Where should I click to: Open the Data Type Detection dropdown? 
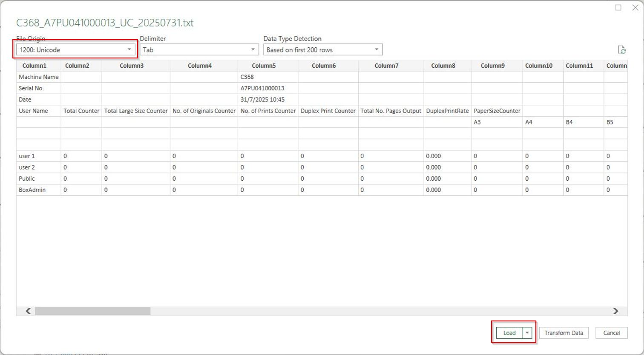tap(322, 50)
